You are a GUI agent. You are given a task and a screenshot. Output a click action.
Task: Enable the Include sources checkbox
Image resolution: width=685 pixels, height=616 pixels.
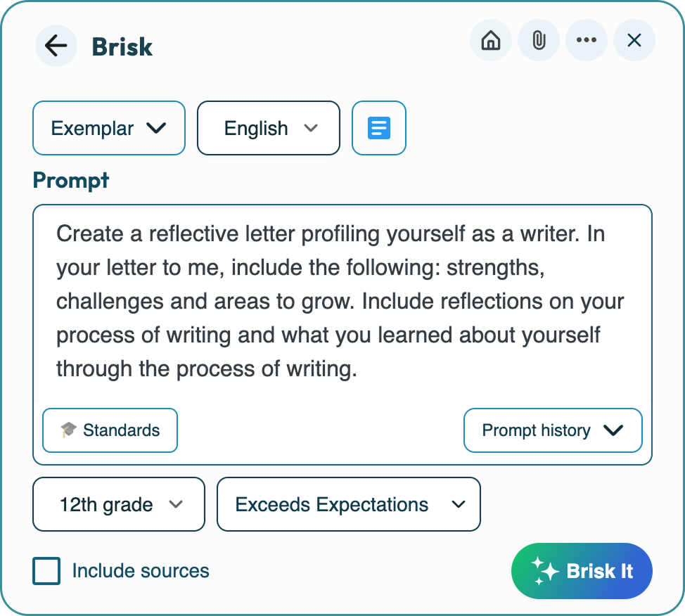(x=46, y=570)
